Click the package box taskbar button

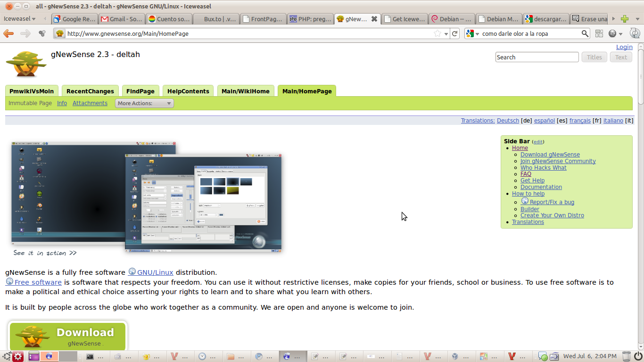click(460, 356)
